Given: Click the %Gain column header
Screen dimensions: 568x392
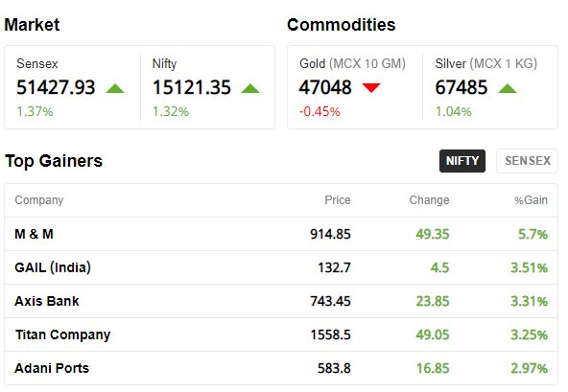Looking at the screenshot, I should pos(531,200).
